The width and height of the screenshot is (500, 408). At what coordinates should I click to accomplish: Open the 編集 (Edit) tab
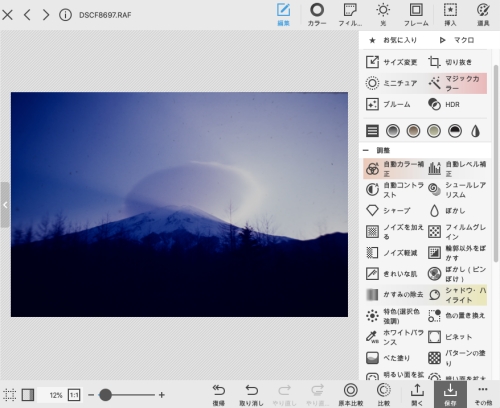[x=283, y=15]
